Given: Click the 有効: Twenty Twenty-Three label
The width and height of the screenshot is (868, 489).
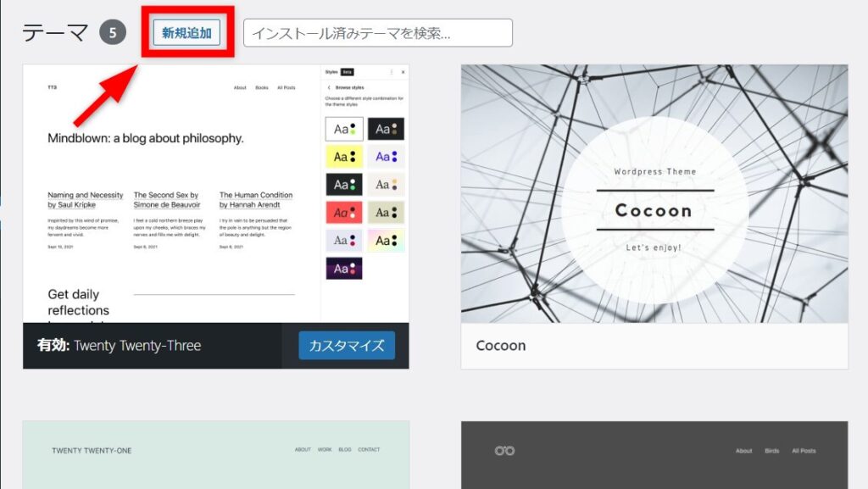Looking at the screenshot, I should tap(119, 346).
